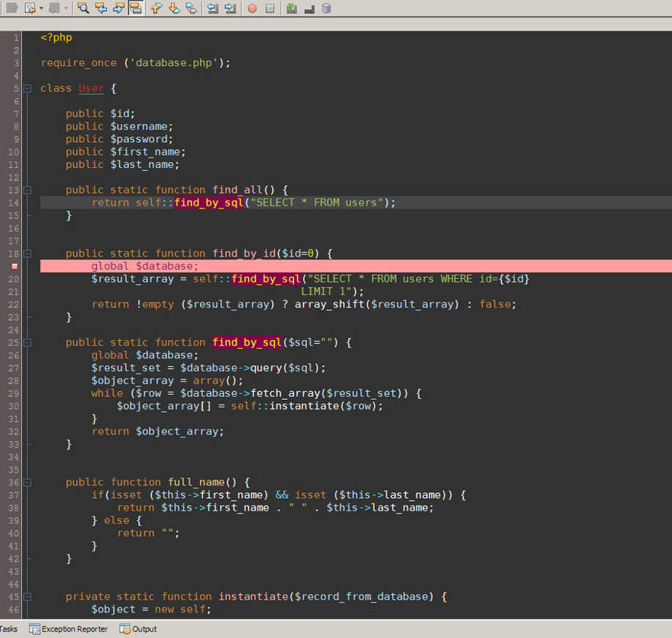Select the magnifier search icon in toolbar
This screenshot has height=638, width=672.
83,8
